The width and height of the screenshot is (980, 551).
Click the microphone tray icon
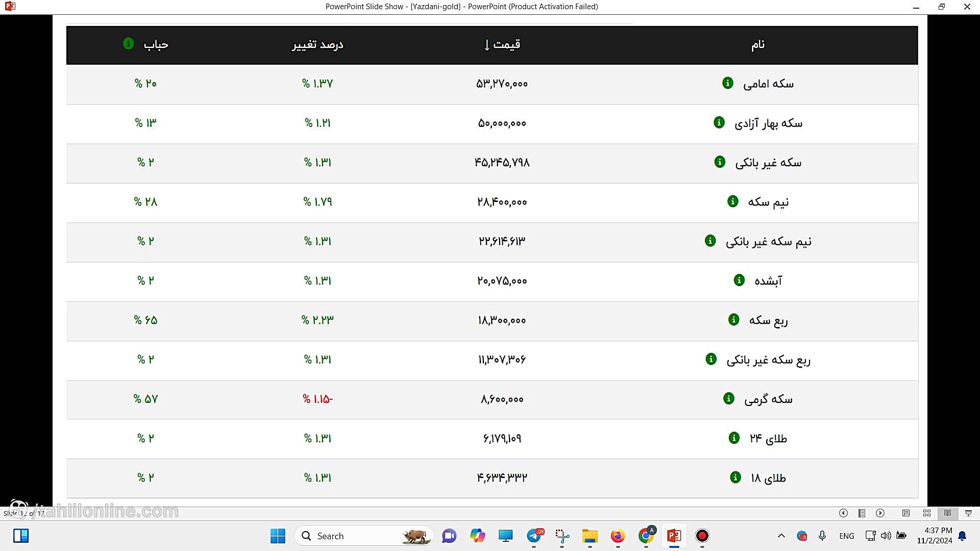click(x=822, y=536)
